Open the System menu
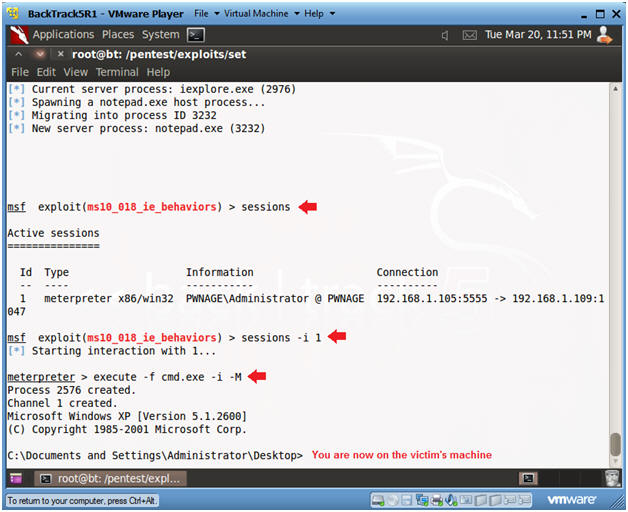The image size is (628, 512). click(x=161, y=35)
